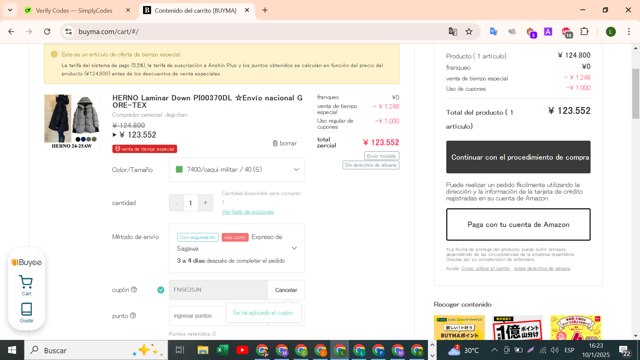The image size is (640, 360).
Task: Click the quantity value field
Action: (x=191, y=203)
